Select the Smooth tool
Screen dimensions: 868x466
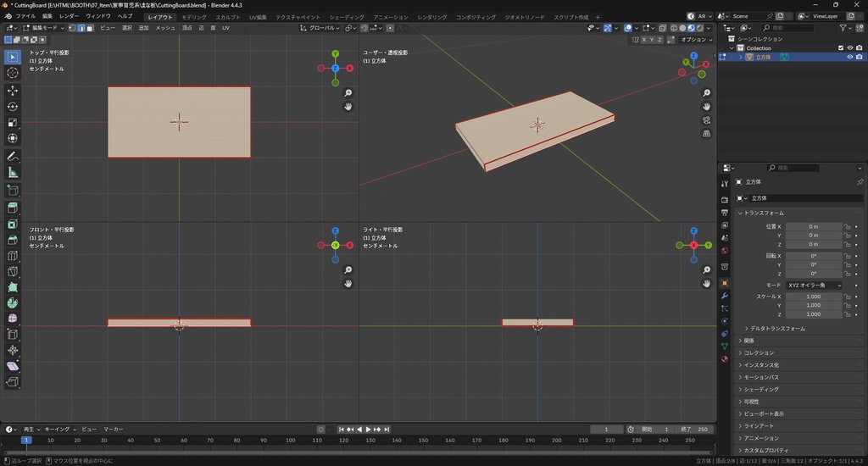pos(12,319)
